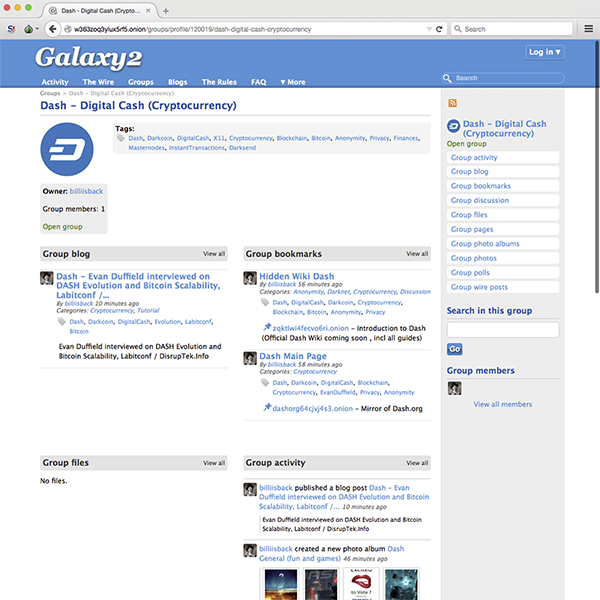Click the Darksend tag
The height and width of the screenshot is (600, 600).
pyautogui.click(x=243, y=148)
